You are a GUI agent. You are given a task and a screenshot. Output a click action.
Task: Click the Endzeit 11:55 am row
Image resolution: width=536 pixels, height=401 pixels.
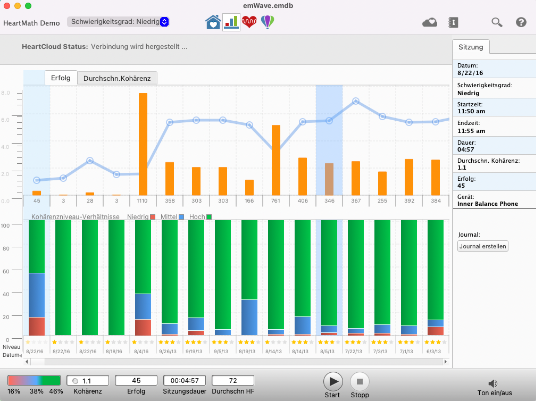click(494, 127)
